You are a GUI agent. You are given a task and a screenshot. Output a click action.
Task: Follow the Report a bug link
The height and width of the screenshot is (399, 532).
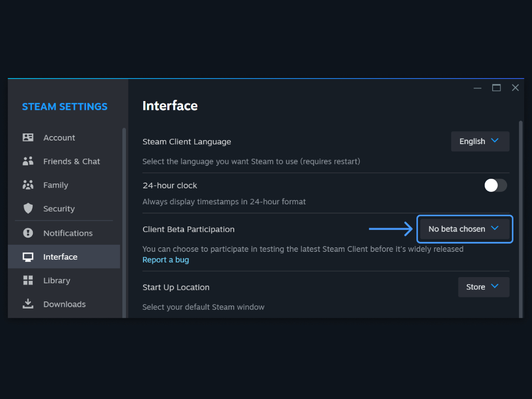coord(166,260)
